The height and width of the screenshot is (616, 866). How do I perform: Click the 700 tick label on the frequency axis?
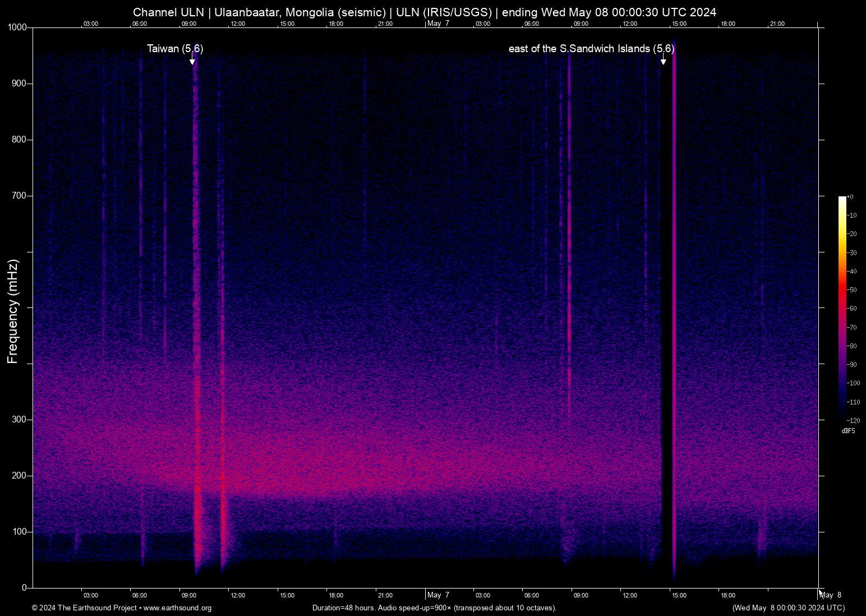19,196
